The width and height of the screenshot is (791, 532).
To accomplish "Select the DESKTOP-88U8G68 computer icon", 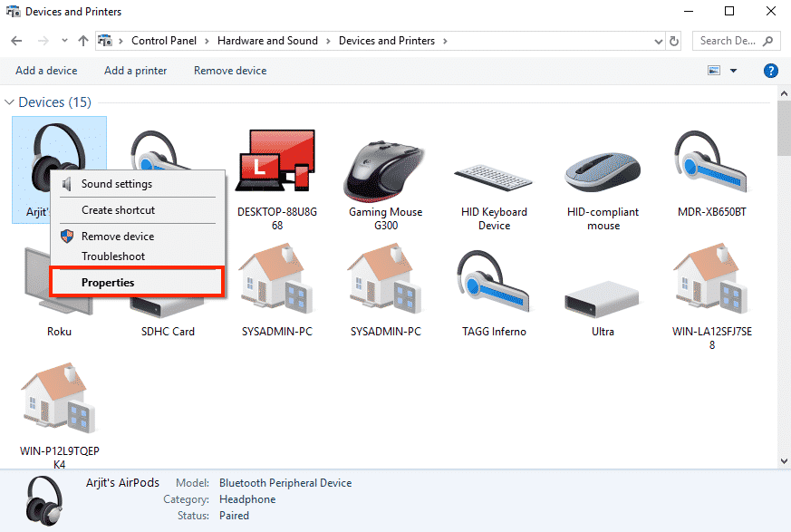I will [276, 163].
